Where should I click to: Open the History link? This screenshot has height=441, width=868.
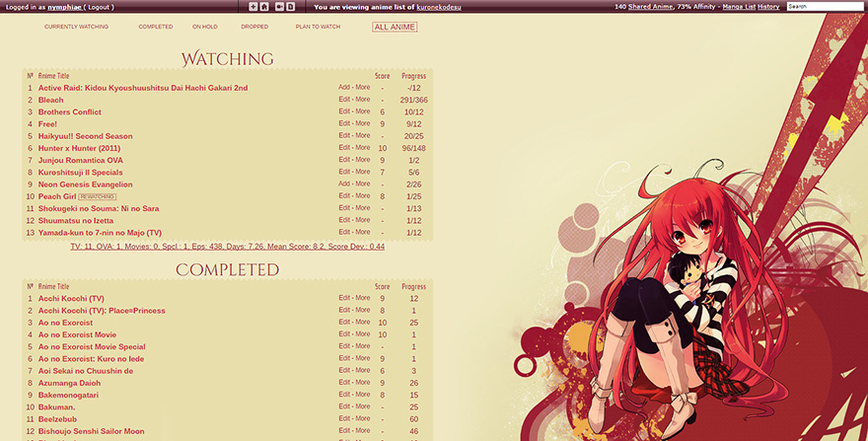coord(768,7)
